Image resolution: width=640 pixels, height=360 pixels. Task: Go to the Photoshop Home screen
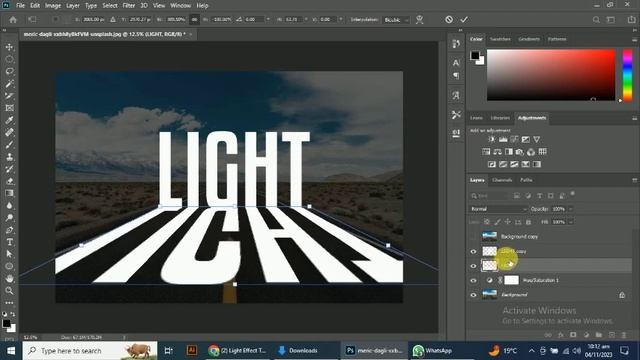(x=13, y=20)
